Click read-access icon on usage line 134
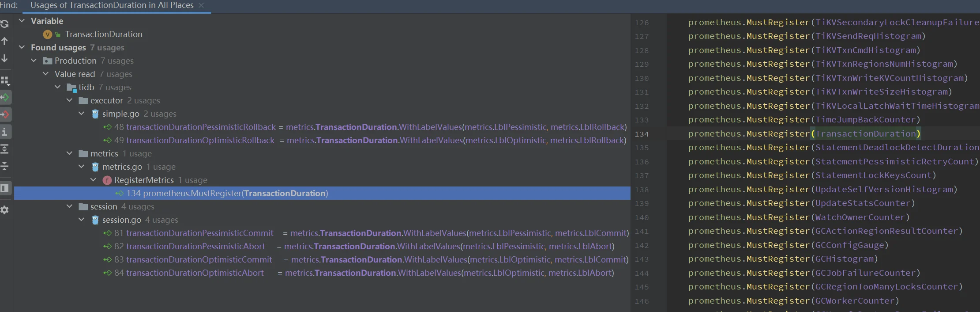 pos(120,193)
